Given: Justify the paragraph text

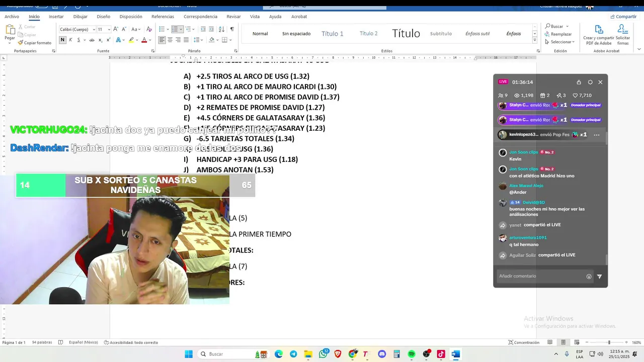Looking at the screenshot, I should point(186,40).
